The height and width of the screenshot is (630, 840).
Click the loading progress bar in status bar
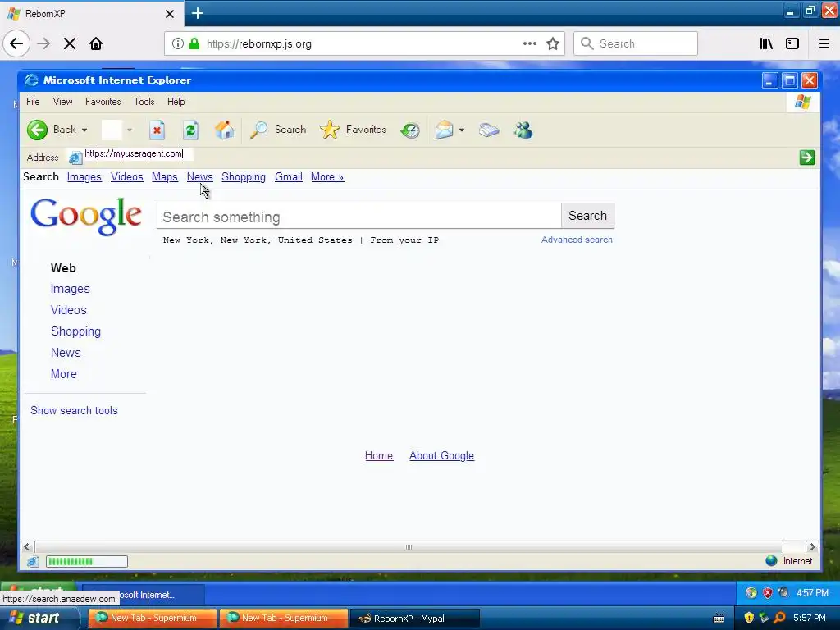[x=87, y=561]
